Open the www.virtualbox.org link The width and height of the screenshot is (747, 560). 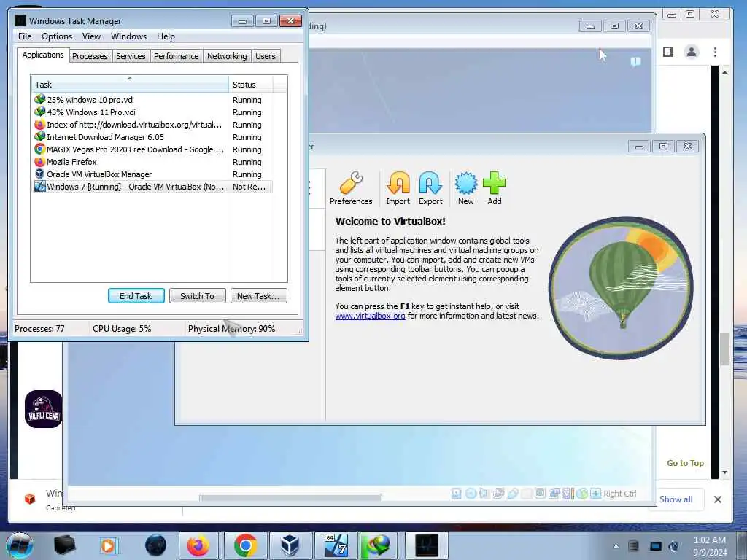pos(370,316)
